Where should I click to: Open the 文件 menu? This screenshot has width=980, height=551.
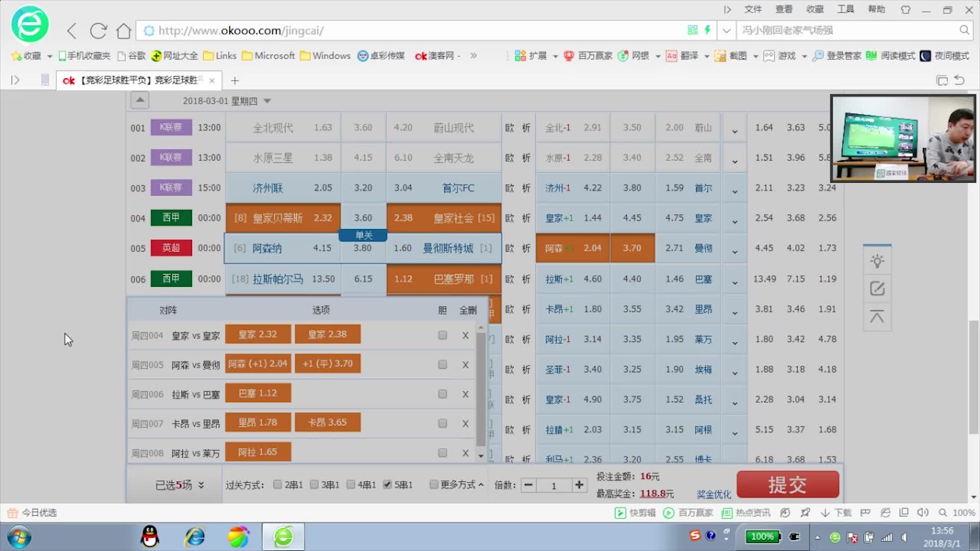click(x=753, y=9)
